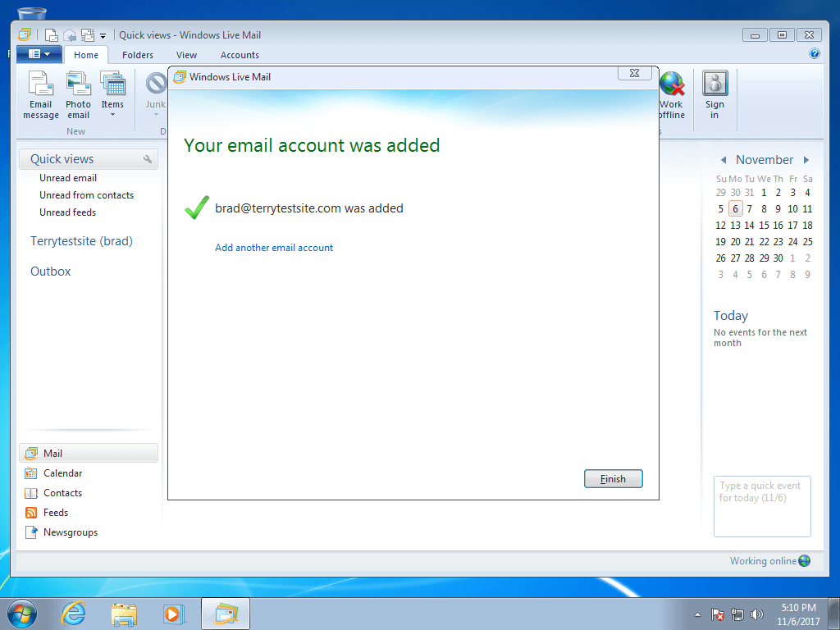Image resolution: width=840 pixels, height=630 pixels.
Task: Show hidden icons in the system tray
Action: coord(697,614)
